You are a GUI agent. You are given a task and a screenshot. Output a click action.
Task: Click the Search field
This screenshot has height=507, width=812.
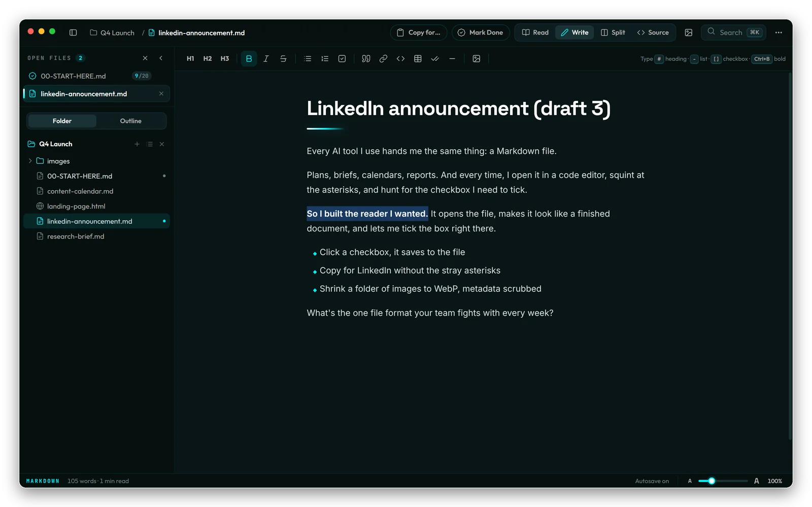click(x=734, y=32)
